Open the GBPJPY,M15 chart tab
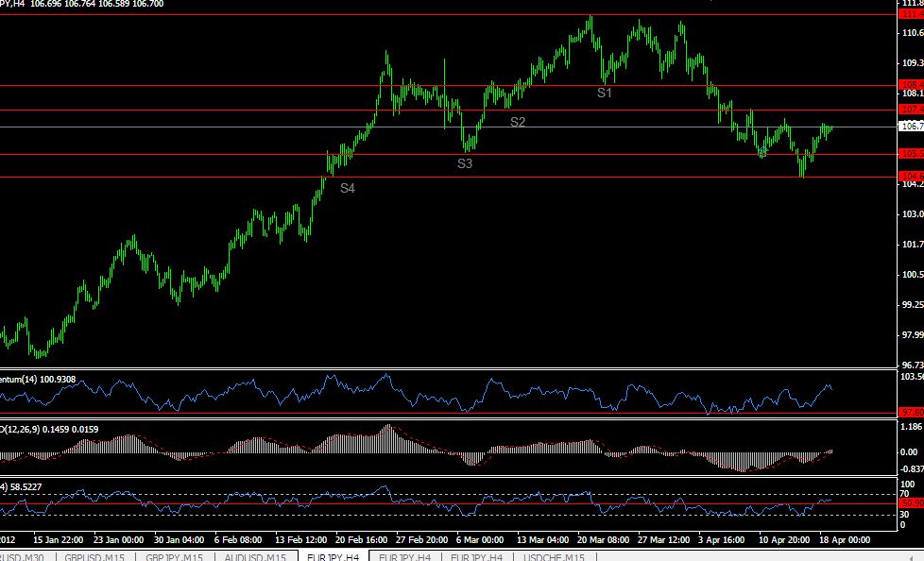924x561 pixels. (x=175, y=556)
